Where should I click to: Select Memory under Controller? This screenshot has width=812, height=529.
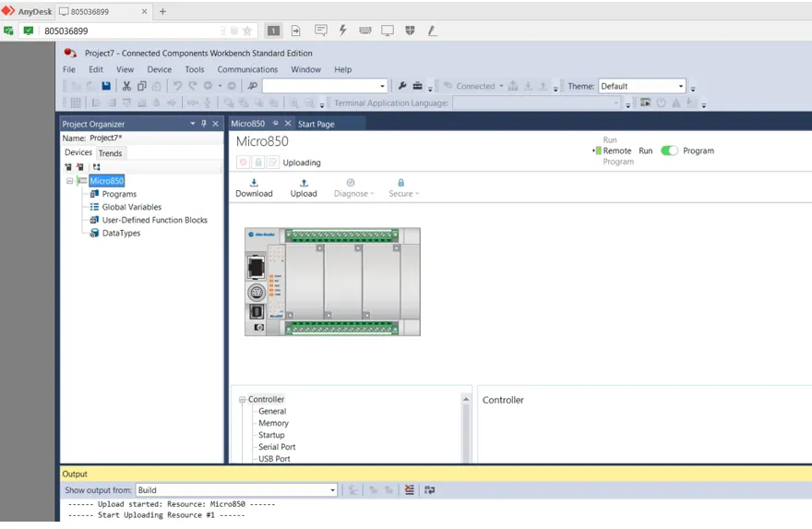[273, 424]
